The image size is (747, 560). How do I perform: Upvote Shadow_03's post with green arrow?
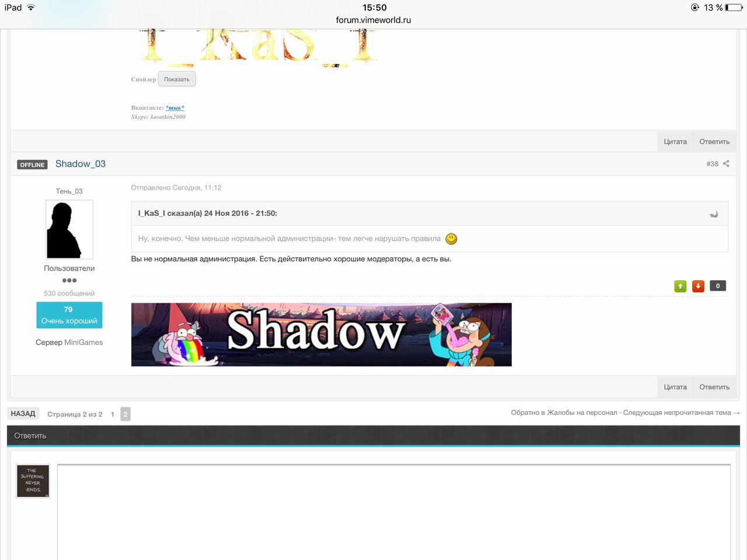pyautogui.click(x=680, y=286)
